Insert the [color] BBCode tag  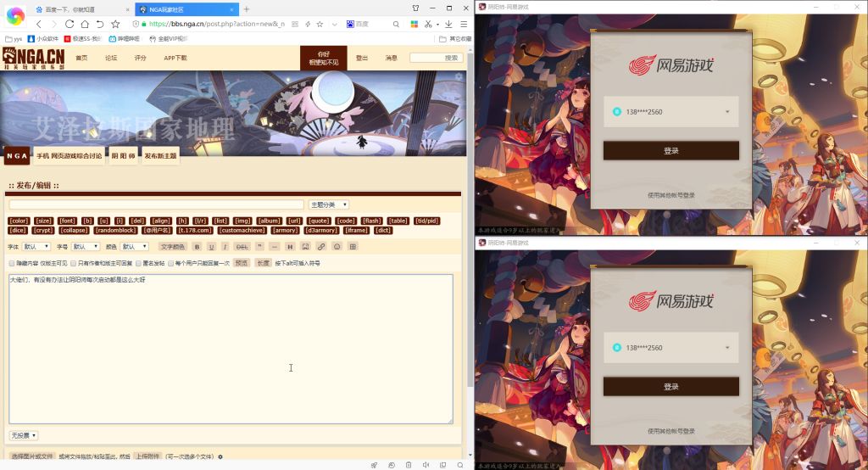19,221
